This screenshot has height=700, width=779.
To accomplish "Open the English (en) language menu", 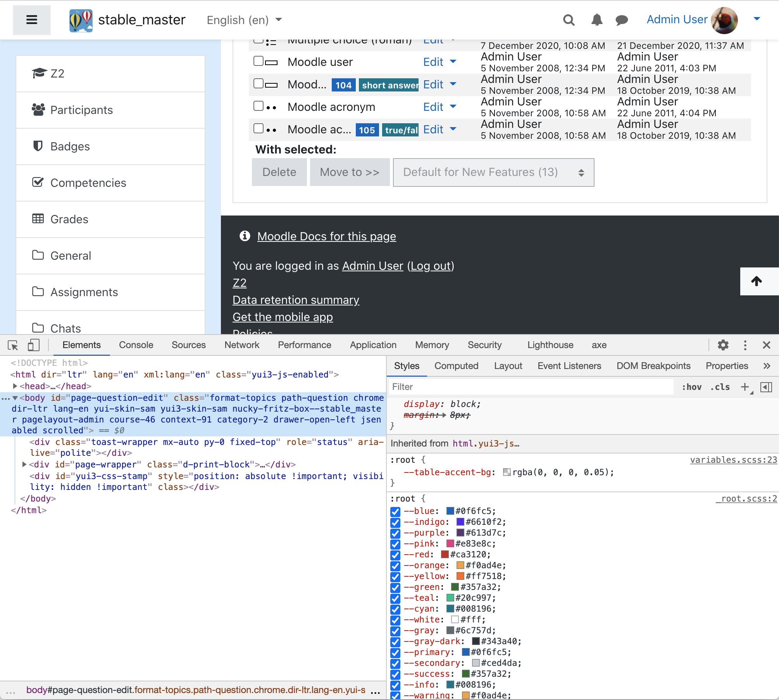I will click(244, 20).
